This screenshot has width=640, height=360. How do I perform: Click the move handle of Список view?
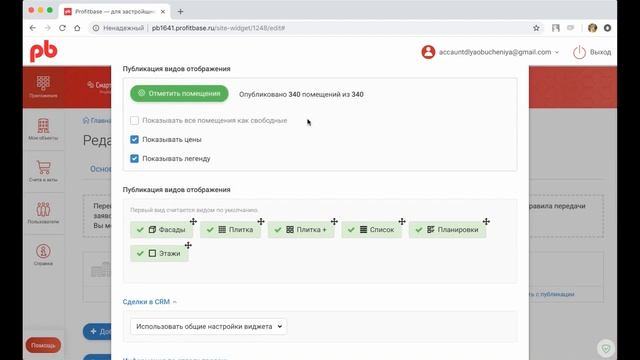click(x=402, y=221)
